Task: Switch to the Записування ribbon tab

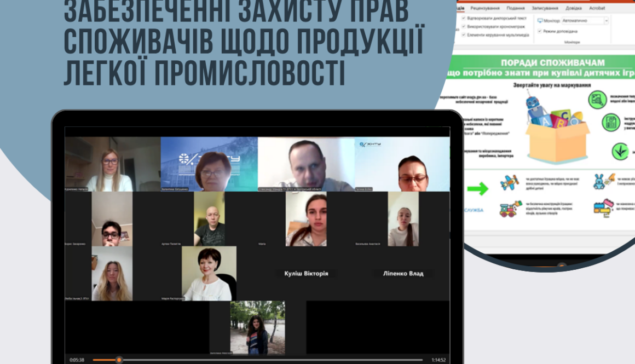Action: [544, 8]
